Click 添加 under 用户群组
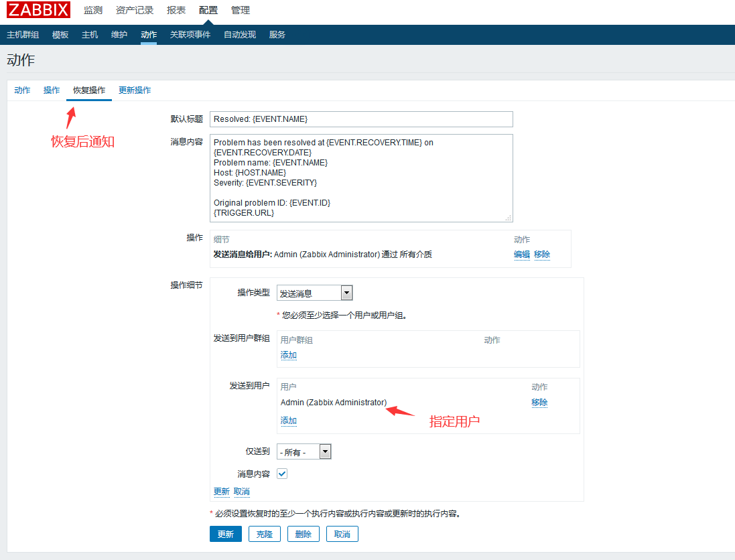Image resolution: width=735 pixels, height=560 pixels. click(x=288, y=355)
